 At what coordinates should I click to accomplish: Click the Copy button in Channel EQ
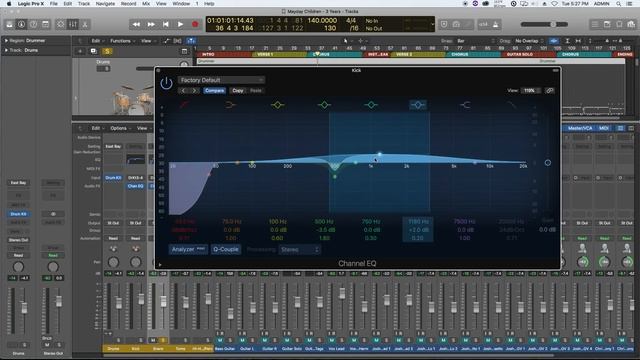coord(238,91)
